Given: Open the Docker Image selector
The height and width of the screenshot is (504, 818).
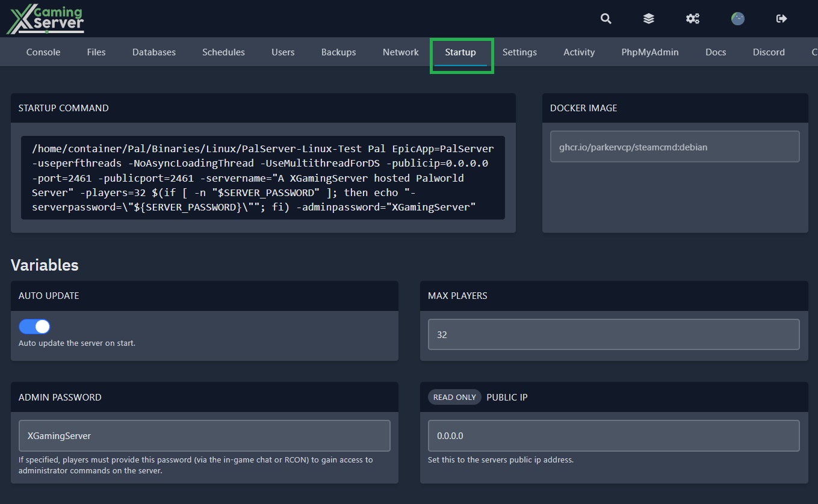Looking at the screenshot, I should 674,146.
